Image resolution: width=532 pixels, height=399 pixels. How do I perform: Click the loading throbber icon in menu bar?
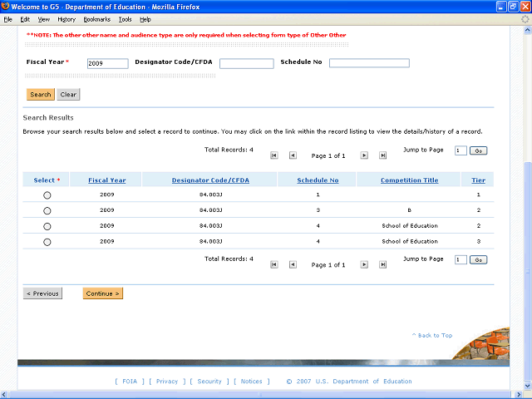(525, 19)
